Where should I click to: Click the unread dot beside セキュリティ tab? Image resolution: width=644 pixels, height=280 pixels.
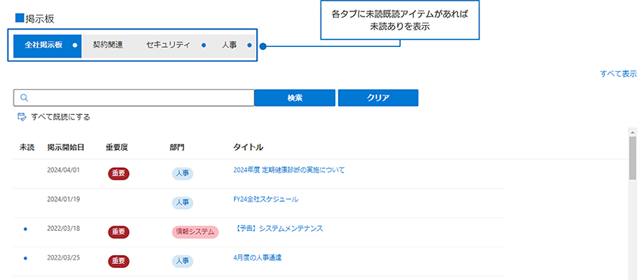point(204,45)
